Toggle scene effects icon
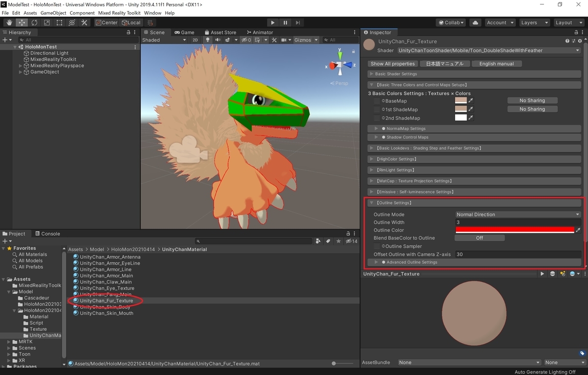This screenshot has height=375, width=588. pyautogui.click(x=228, y=40)
